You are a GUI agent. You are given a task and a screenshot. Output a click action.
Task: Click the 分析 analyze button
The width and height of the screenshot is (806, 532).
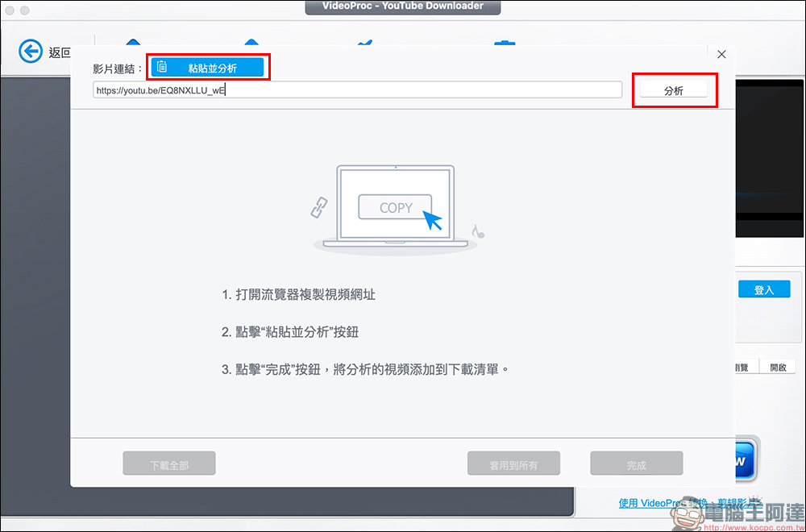673,90
